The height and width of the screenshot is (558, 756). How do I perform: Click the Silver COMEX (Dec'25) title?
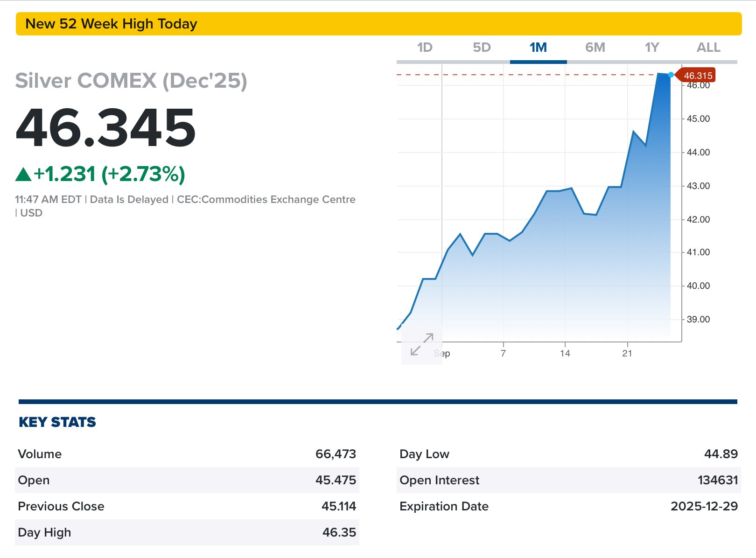[x=131, y=81]
